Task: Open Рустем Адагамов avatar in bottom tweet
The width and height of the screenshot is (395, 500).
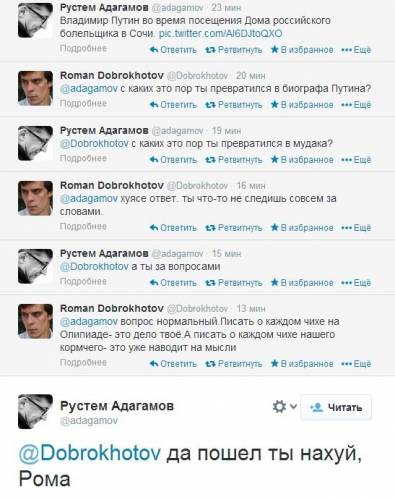Action: click(35, 411)
